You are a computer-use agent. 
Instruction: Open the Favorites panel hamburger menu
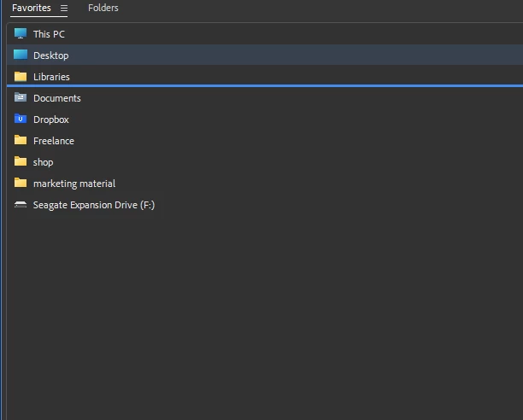(x=64, y=8)
